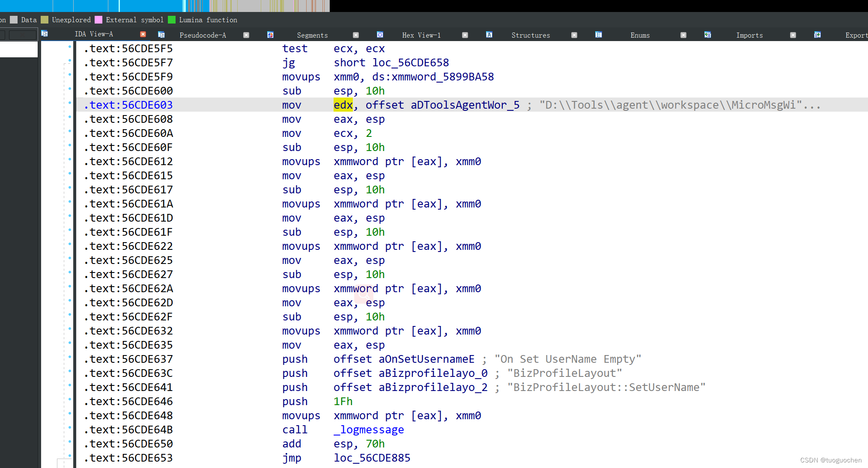Viewport: 868px width, 468px height.
Task: Select the IDA View-A tab
Action: (94, 34)
